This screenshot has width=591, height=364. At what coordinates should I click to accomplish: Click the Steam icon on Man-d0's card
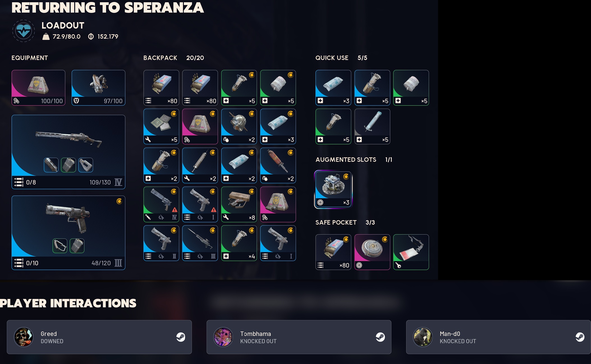[x=580, y=337]
